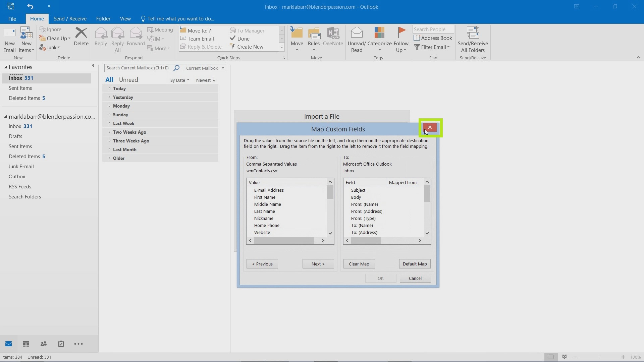Click the Reply icon
644x362 pixels.
click(101, 37)
